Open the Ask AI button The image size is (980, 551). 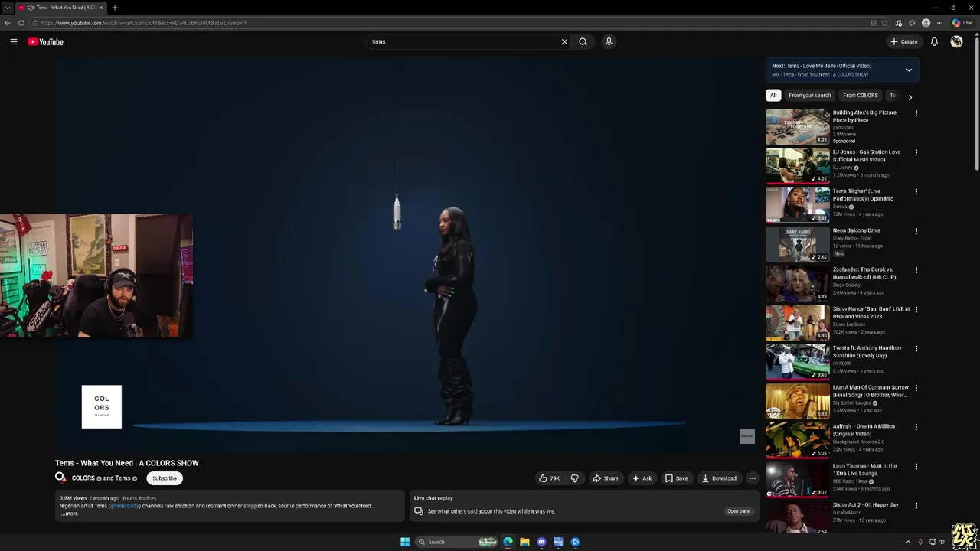pyautogui.click(x=642, y=478)
